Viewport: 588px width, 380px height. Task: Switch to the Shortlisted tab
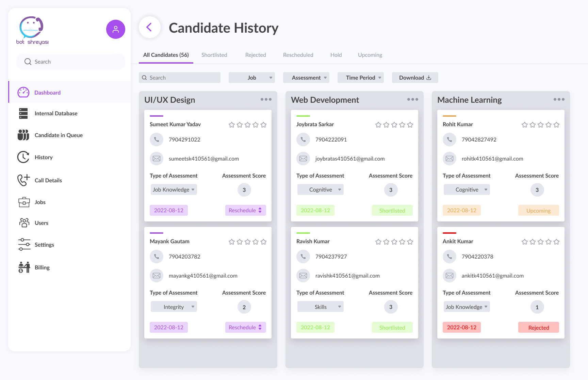pos(214,55)
